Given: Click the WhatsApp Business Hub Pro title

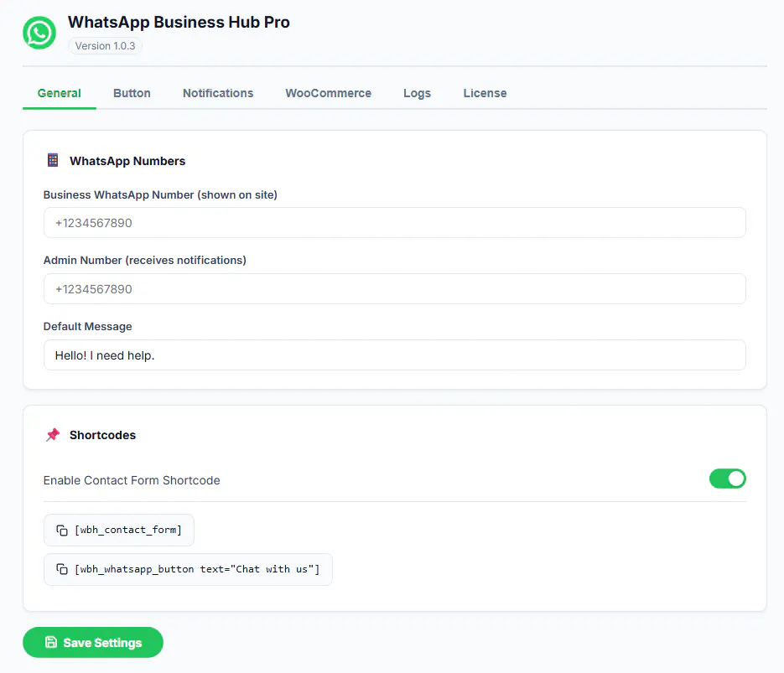Looking at the screenshot, I should (x=179, y=23).
